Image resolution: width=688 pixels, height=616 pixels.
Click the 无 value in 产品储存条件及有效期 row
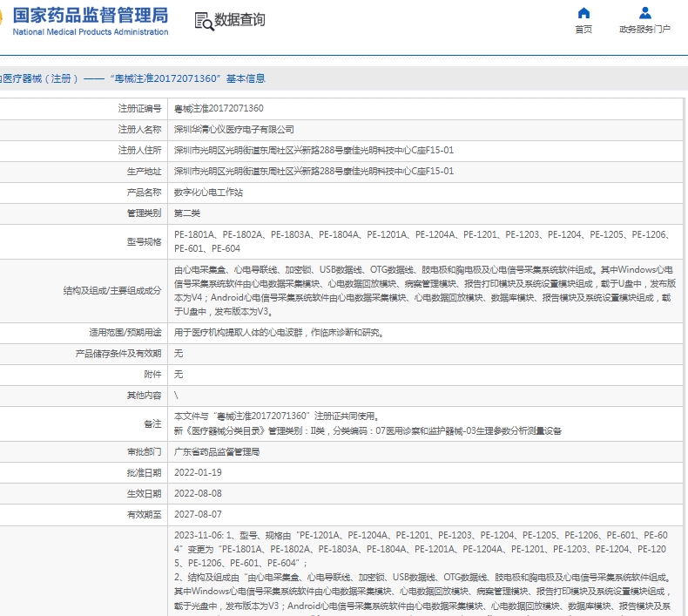click(x=179, y=354)
